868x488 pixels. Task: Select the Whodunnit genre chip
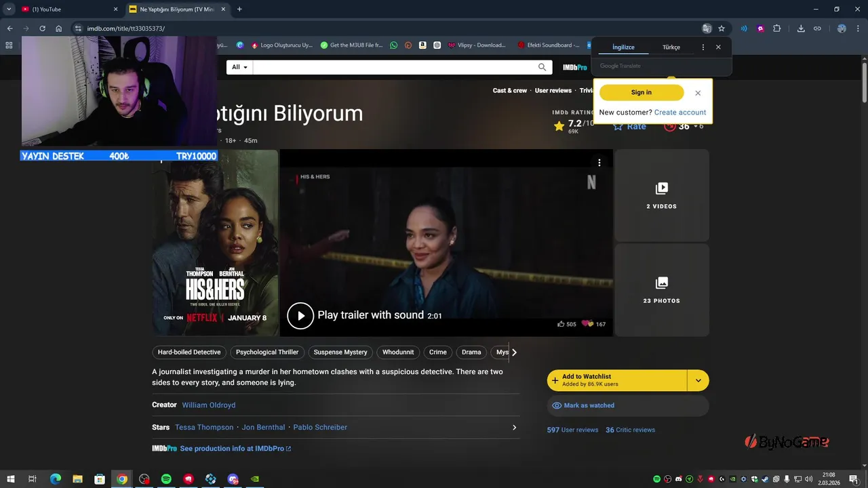point(398,352)
